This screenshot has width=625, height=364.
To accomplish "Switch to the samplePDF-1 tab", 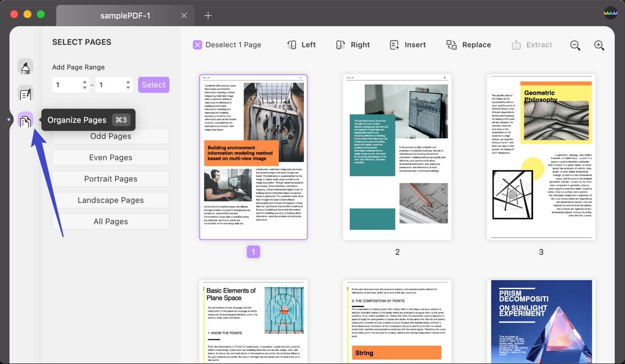I will (x=125, y=16).
